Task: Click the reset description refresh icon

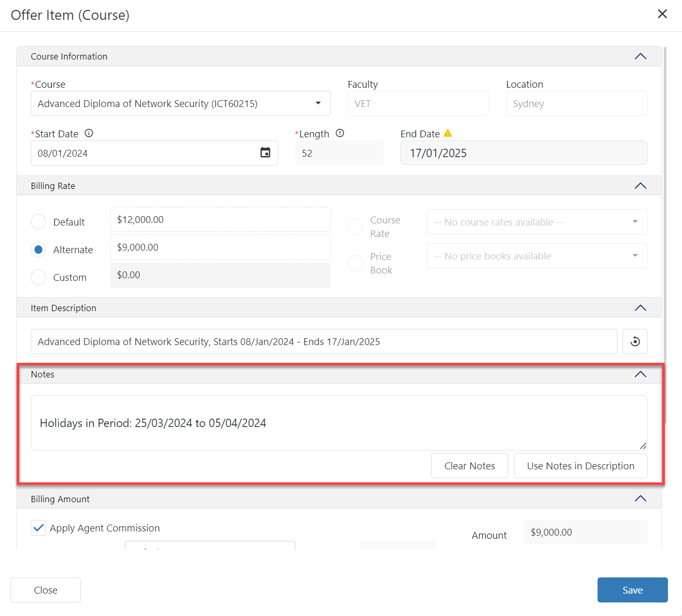Action: coord(635,341)
